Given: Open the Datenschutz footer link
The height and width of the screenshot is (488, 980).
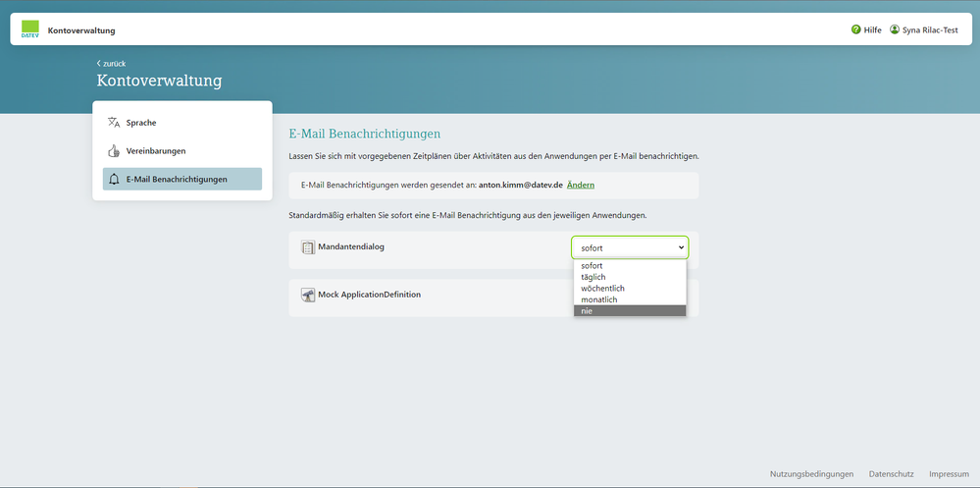Looking at the screenshot, I should point(891,473).
